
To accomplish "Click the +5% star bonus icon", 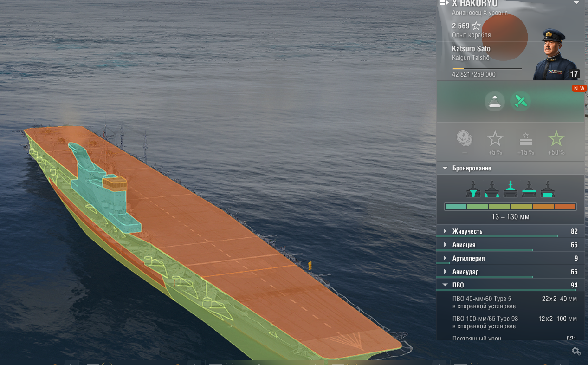I will click(495, 138).
